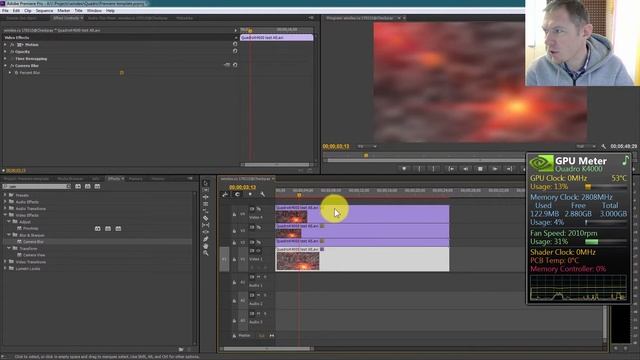640x360 pixels.
Task: Click the Effects panel search field
Action: click(x=37, y=187)
